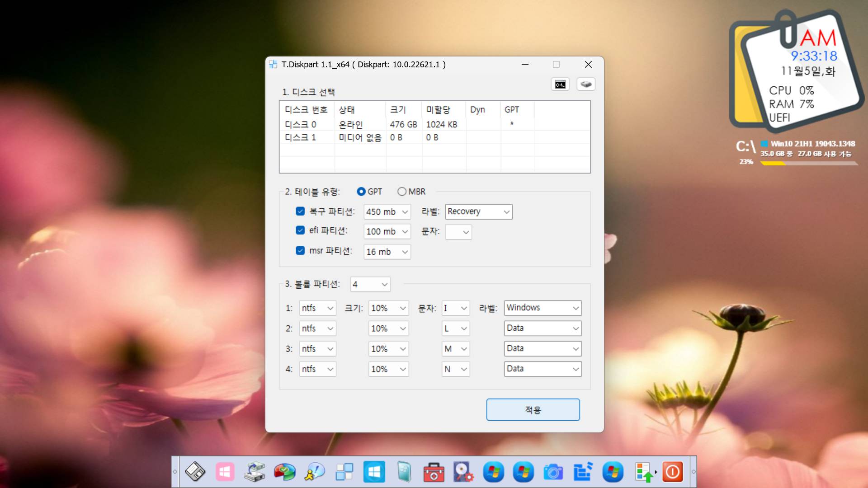Screen dimensions: 868x488
Task: Select the 디스크 1 row
Action: (434, 137)
